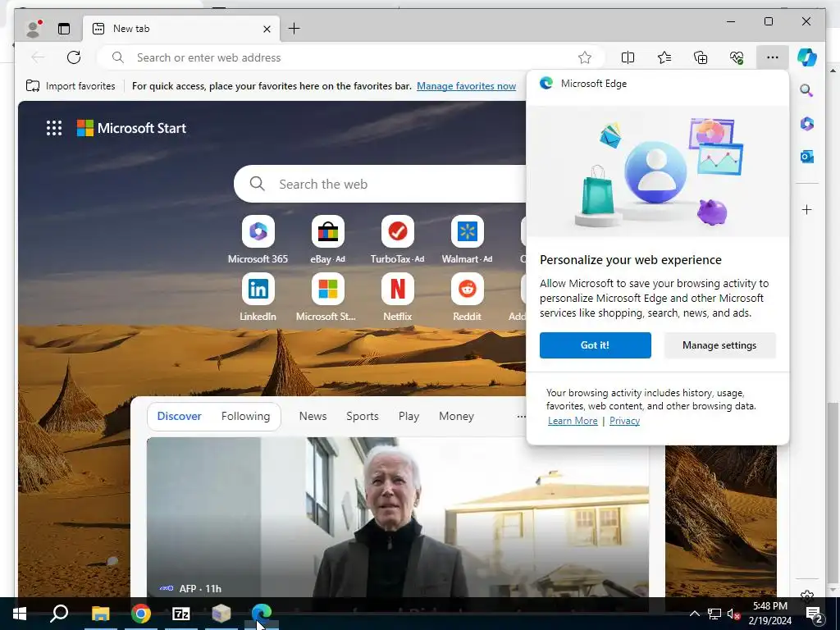
Task: Open the Microsoft 365 quick link
Action: (258, 240)
